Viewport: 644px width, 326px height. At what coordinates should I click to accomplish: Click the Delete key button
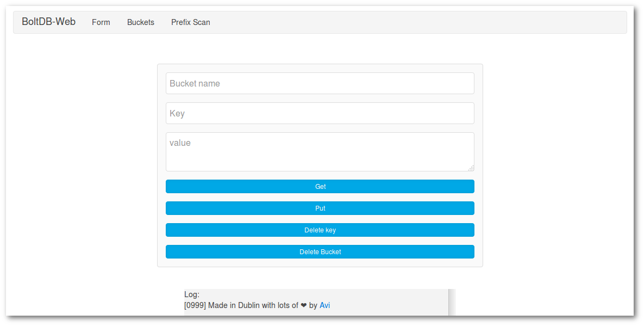tap(320, 230)
